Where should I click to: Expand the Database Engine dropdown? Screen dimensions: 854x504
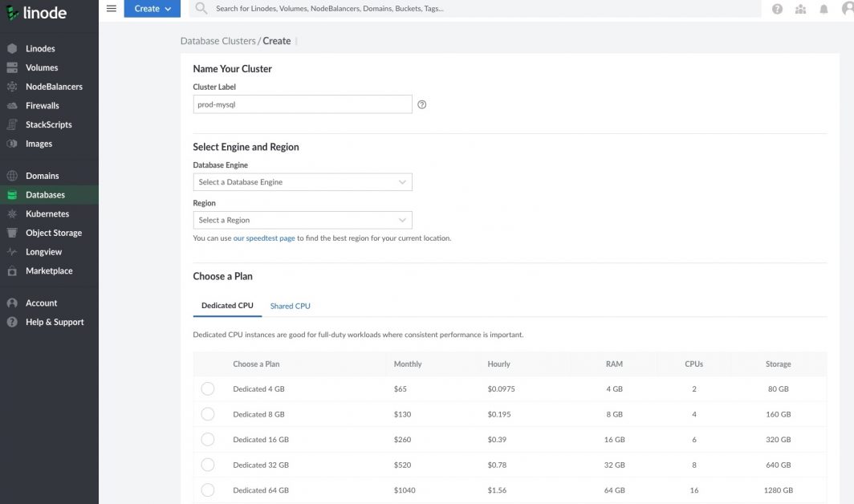point(303,182)
